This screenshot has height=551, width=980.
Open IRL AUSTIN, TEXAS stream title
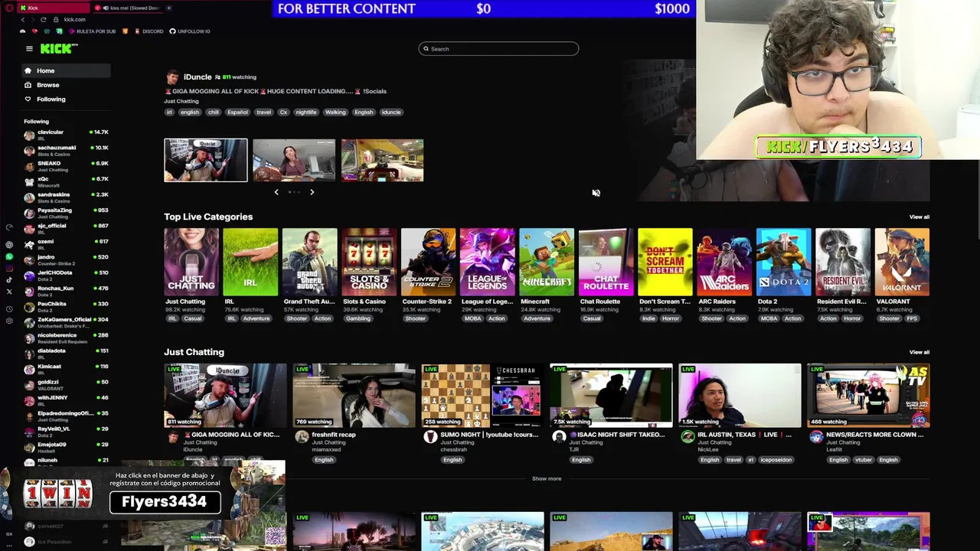pos(745,435)
